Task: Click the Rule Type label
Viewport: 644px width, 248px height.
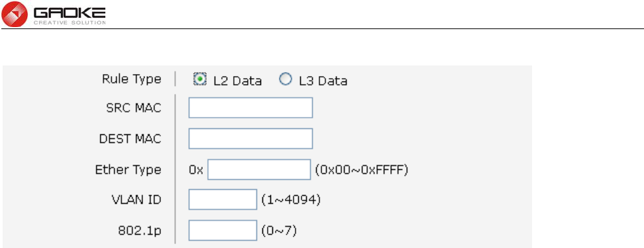Action: [131, 79]
